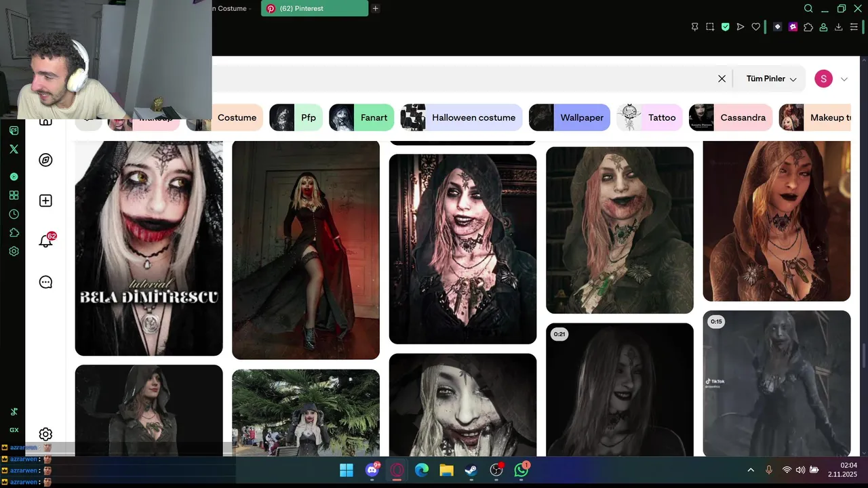
Task: Open the Tüm Pinler filter dropdown
Action: 771,79
